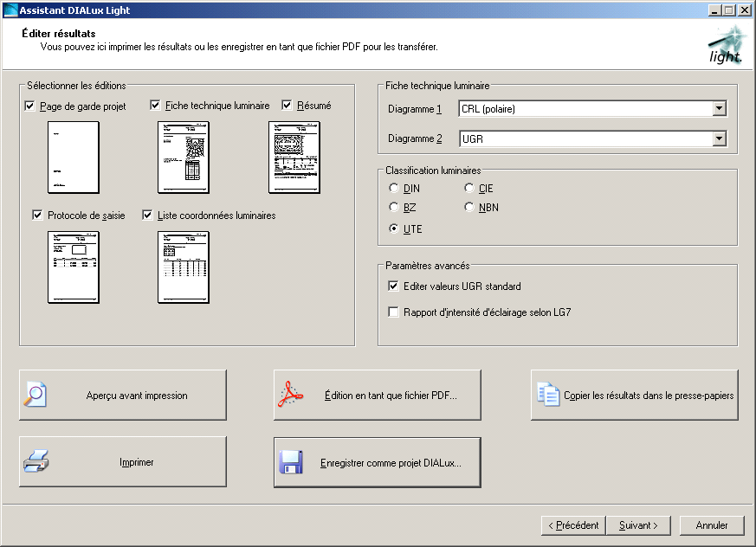Click Enregistrer comme projet DIALux

click(x=378, y=463)
